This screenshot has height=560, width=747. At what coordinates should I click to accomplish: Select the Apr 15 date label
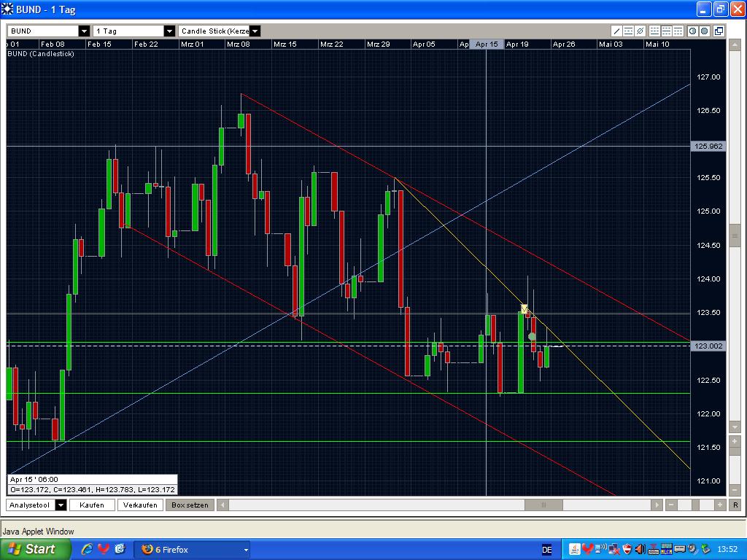[x=486, y=44]
